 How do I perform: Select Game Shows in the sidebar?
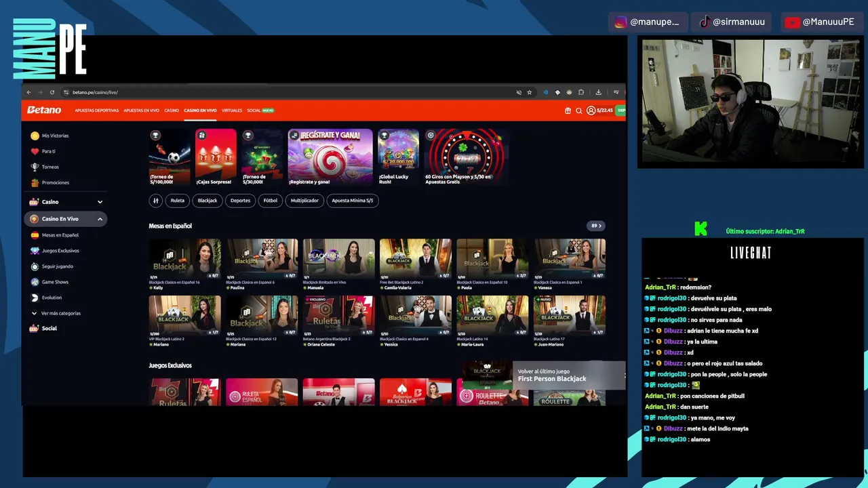tap(56, 282)
